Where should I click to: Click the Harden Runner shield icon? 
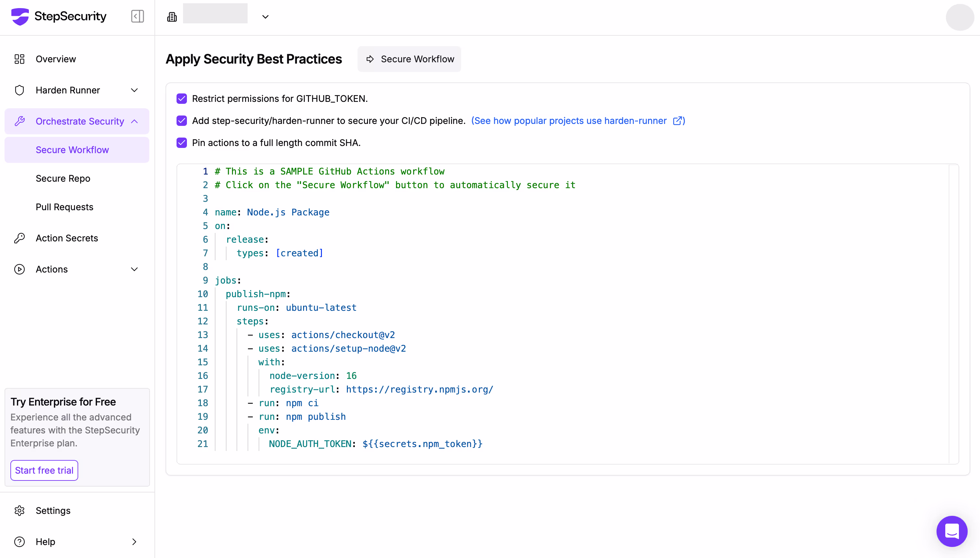click(x=19, y=90)
